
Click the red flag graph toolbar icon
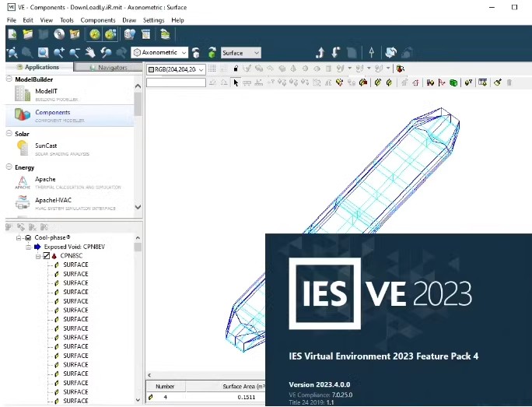pyautogui.click(x=442, y=82)
